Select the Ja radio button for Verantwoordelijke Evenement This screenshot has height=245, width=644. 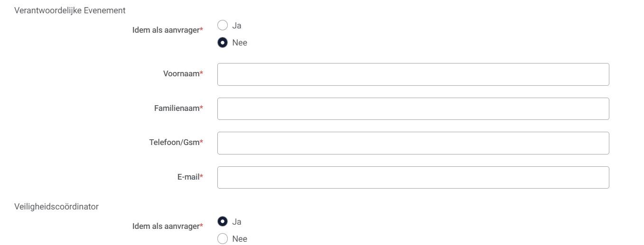point(223,26)
